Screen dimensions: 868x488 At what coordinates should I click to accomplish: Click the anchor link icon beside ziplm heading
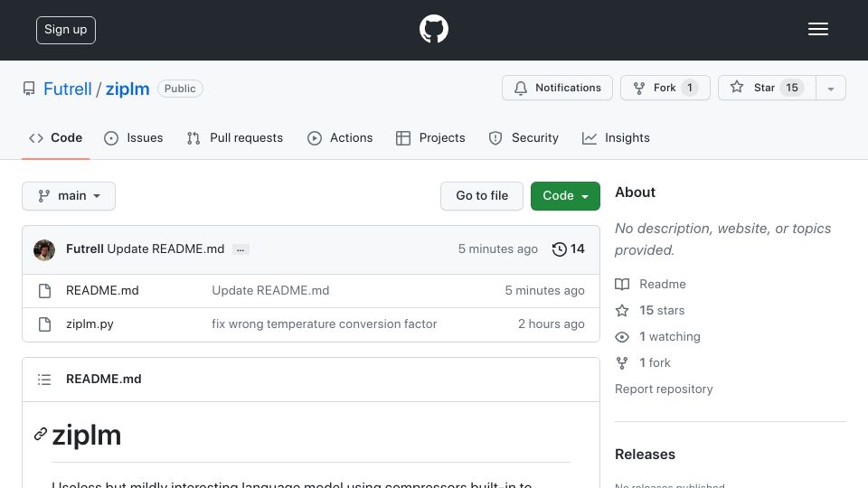[41, 435]
